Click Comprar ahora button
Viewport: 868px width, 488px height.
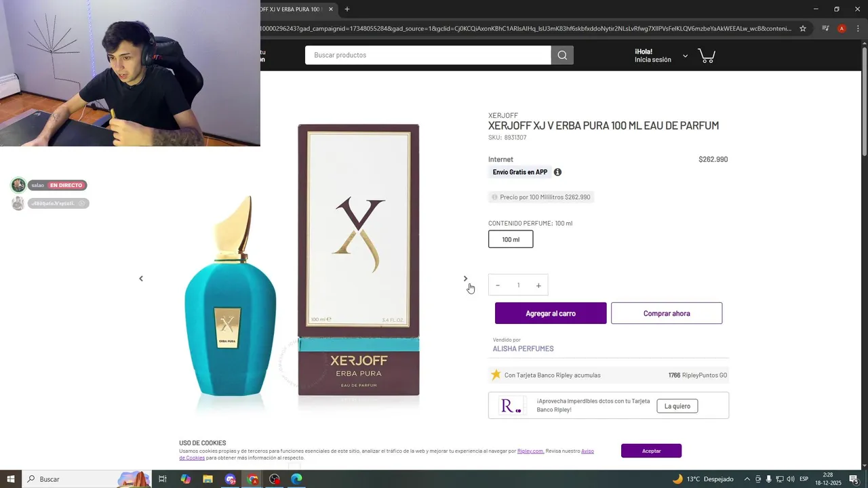[x=667, y=313]
